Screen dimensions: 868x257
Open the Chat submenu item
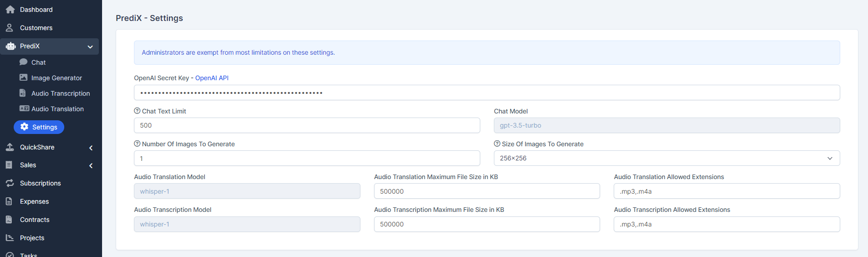[x=38, y=62]
